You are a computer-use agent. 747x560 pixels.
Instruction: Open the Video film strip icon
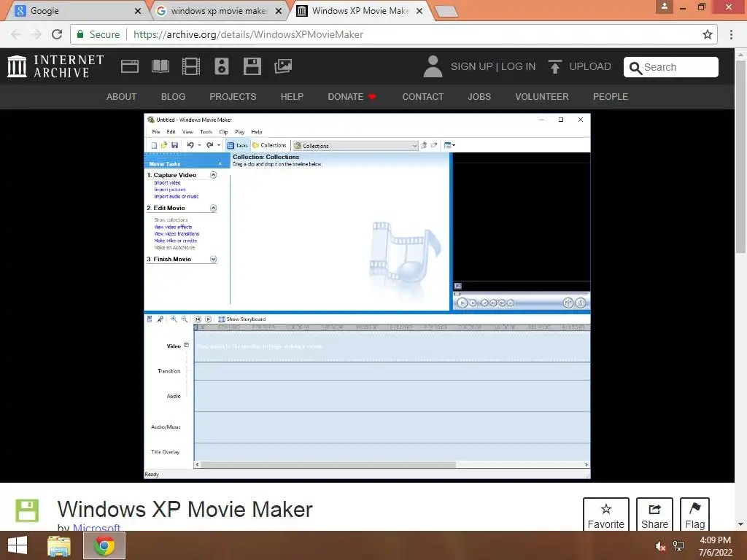190,66
